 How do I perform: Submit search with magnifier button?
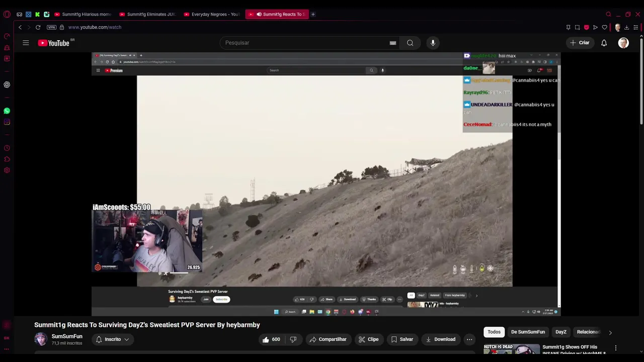coord(410,43)
